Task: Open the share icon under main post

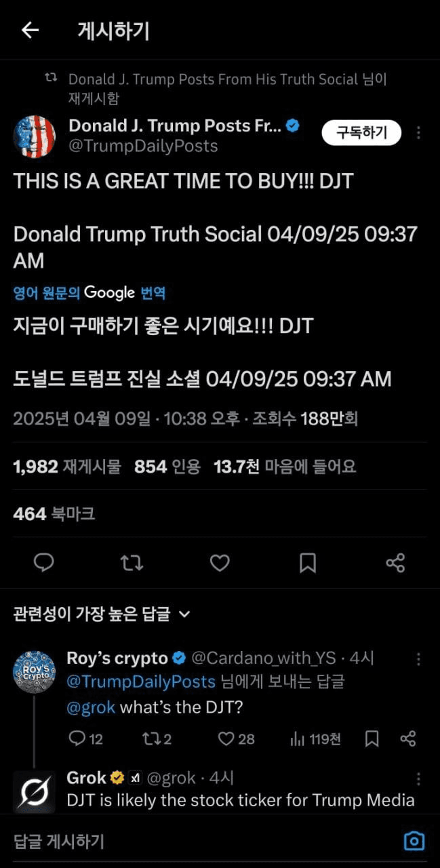Action: pos(395,562)
